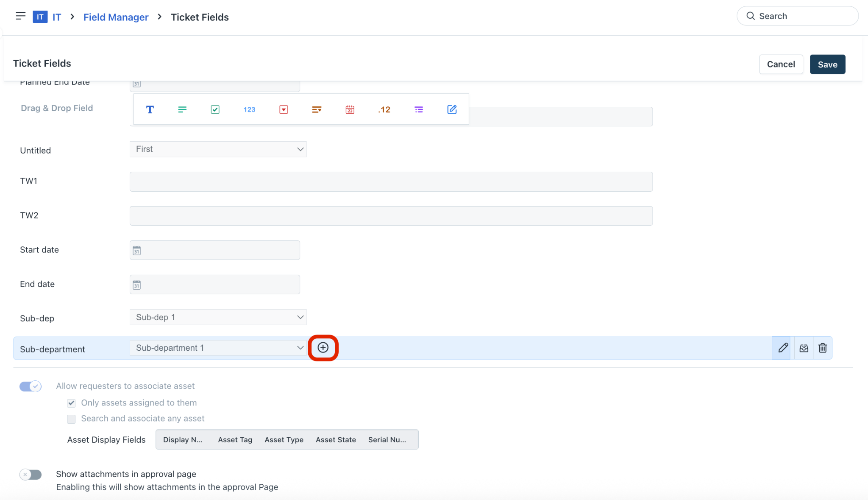The image size is (868, 500).
Task: Check 'Search and associate any asset' checkbox
Action: 71,419
